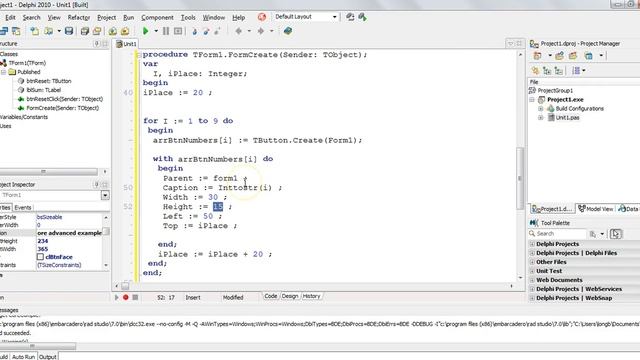Collapse the Project1.exe tree node
Image resolution: width=640 pixels, height=360 pixels.
[x=532, y=100]
